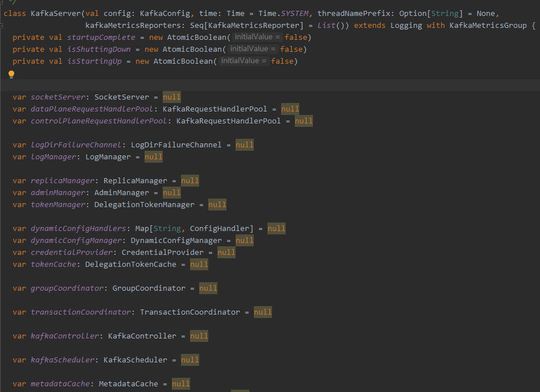Image resolution: width=540 pixels, height=392 pixels.
Task: Click the replicaManager variable name
Action: 63,180
